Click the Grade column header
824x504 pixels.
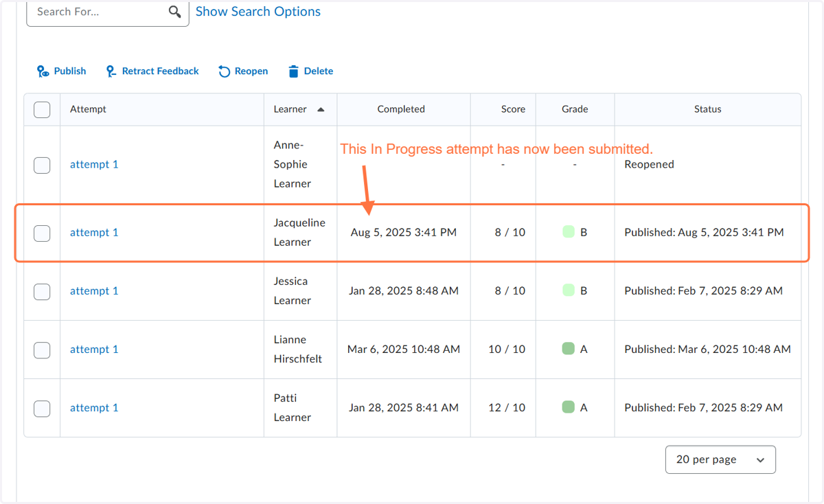[575, 109]
